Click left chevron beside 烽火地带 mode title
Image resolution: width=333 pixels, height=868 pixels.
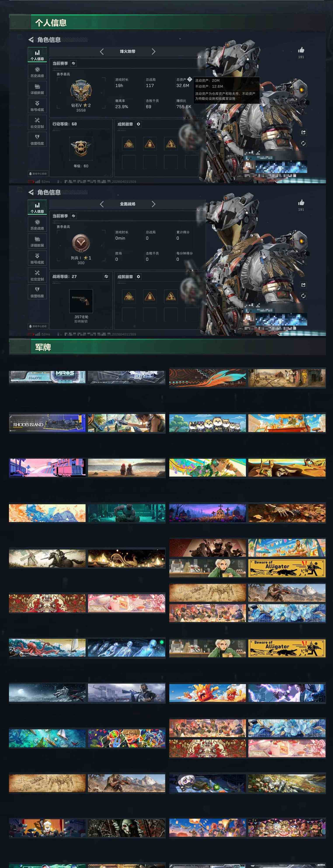pyautogui.click(x=102, y=51)
